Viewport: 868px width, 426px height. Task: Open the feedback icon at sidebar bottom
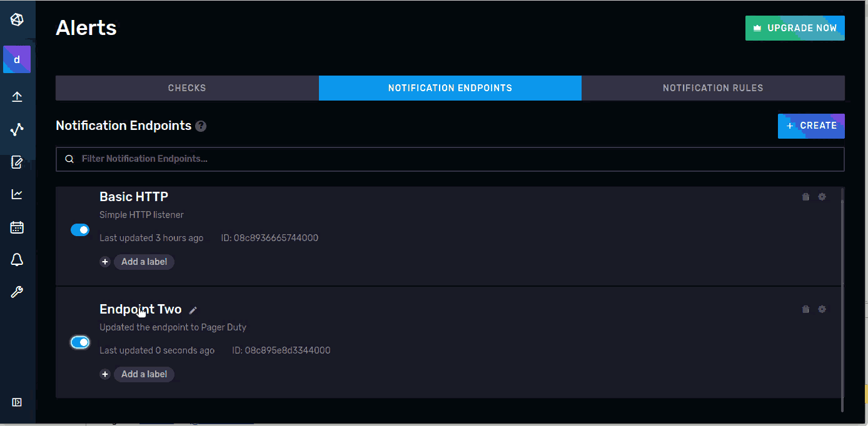pos(17,402)
